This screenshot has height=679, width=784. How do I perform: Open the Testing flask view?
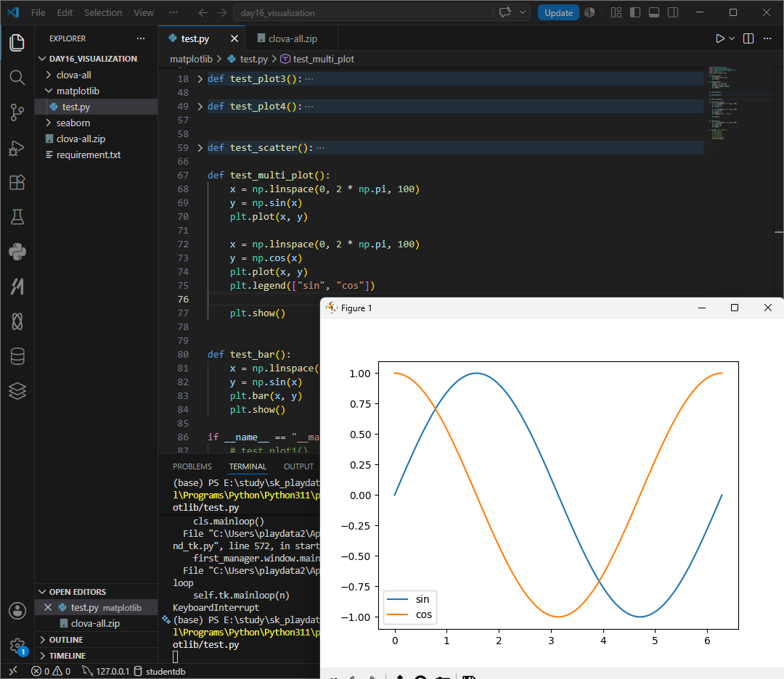pos(17,217)
